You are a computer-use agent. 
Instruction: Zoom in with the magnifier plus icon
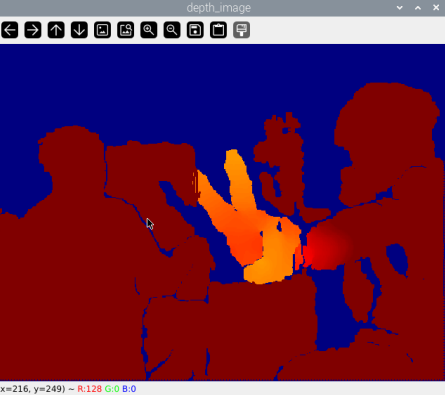click(149, 30)
